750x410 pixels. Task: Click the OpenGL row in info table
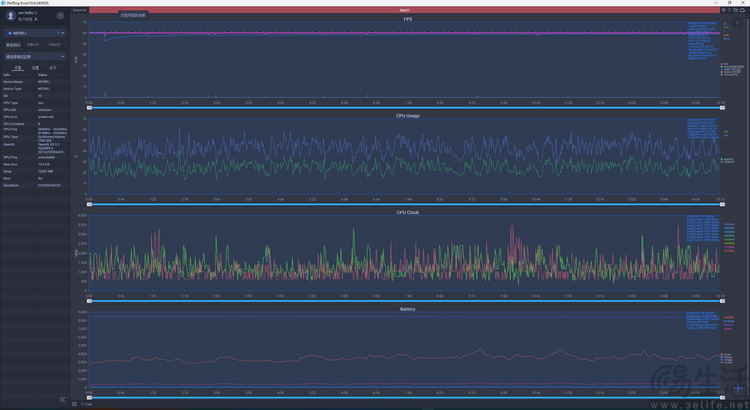(x=35, y=148)
